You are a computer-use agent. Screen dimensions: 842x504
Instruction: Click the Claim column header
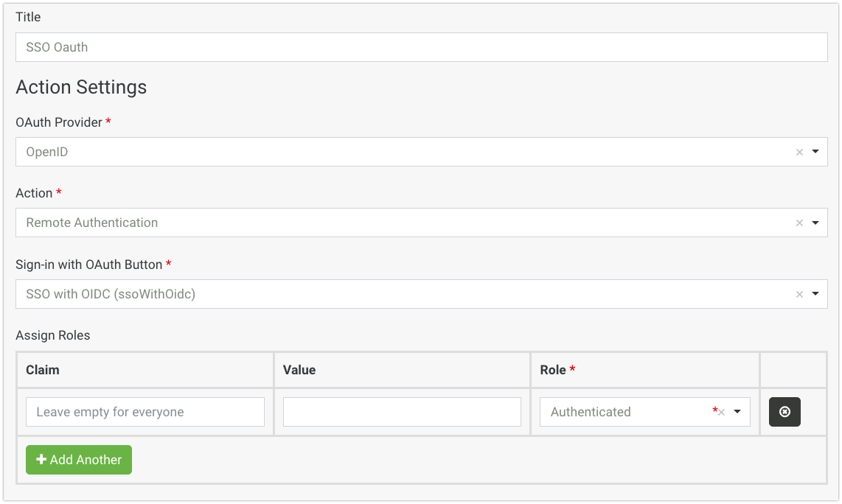coord(43,370)
